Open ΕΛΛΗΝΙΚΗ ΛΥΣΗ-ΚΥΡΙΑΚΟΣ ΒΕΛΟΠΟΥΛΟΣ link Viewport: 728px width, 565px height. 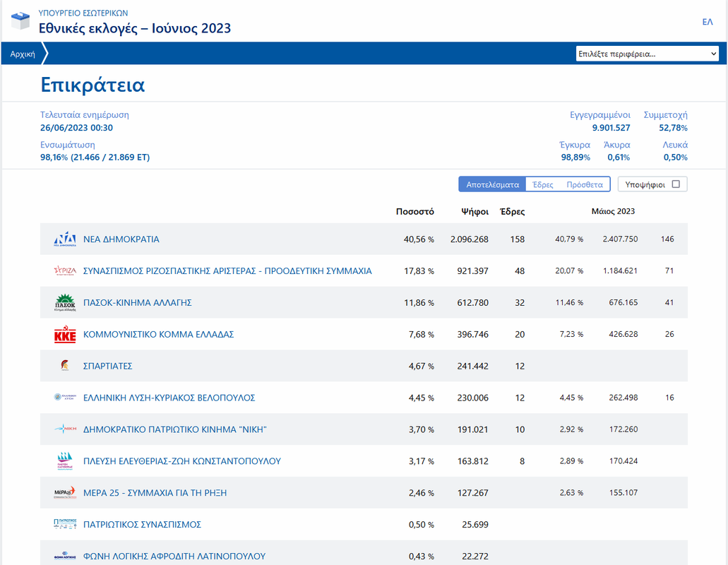click(169, 398)
